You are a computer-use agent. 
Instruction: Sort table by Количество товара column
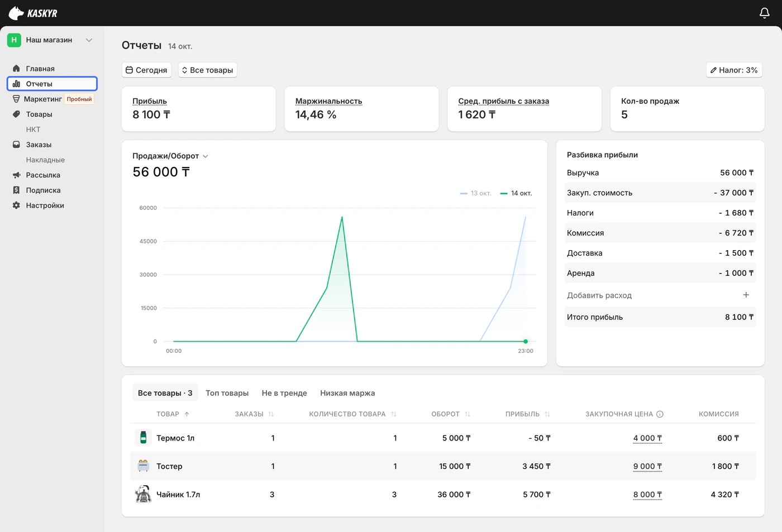[x=394, y=414]
